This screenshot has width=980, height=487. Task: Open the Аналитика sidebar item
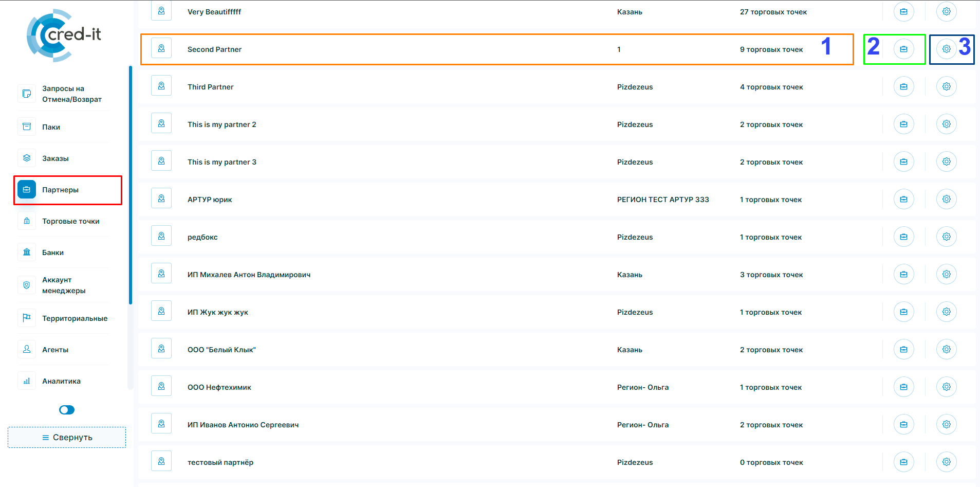tap(61, 381)
